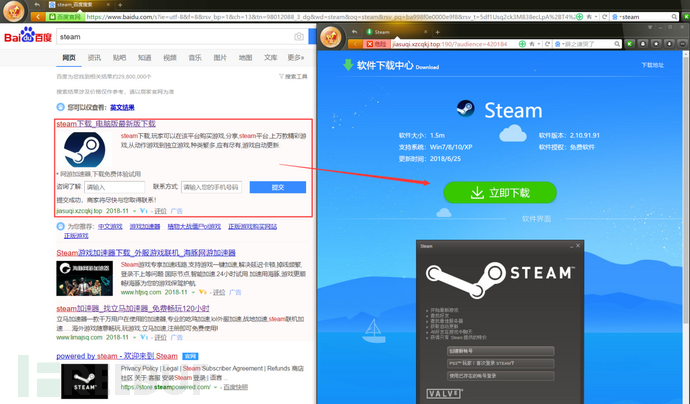Expand the 更多 menu in Baidu tabs

(296, 58)
